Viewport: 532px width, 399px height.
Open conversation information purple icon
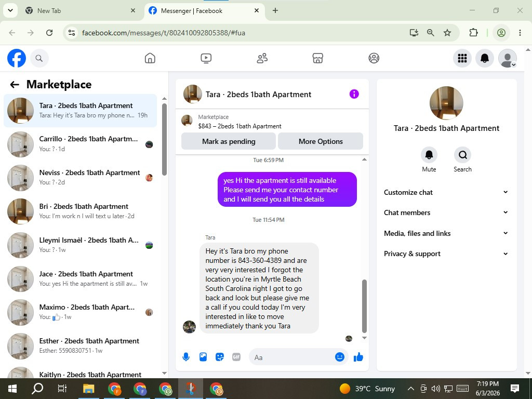(354, 94)
